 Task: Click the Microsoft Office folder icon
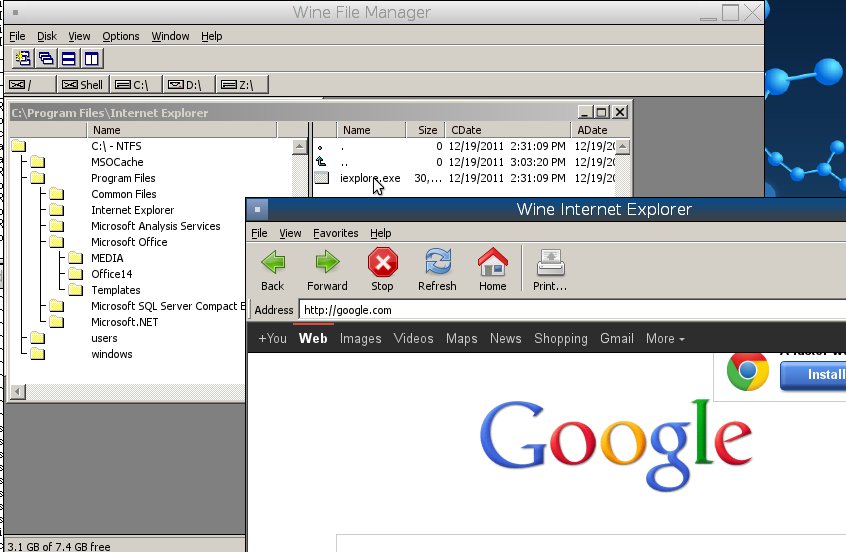56,242
